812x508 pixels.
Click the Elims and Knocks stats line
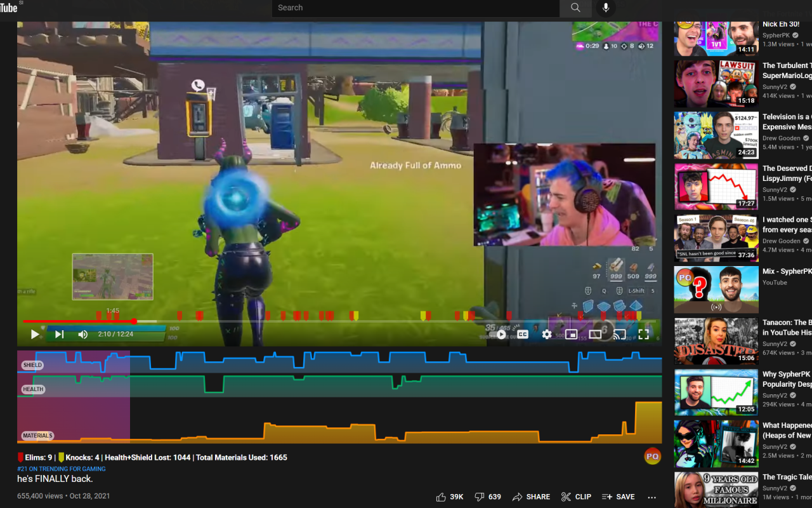(152, 457)
